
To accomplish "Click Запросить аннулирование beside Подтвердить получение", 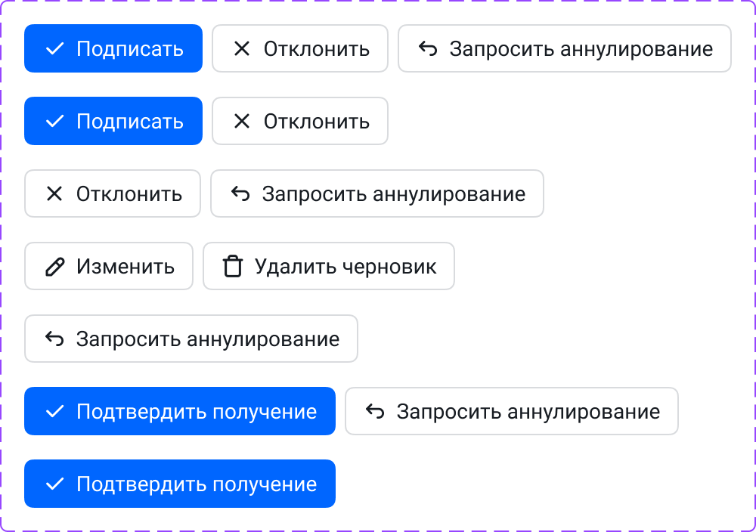I will point(511,411).
